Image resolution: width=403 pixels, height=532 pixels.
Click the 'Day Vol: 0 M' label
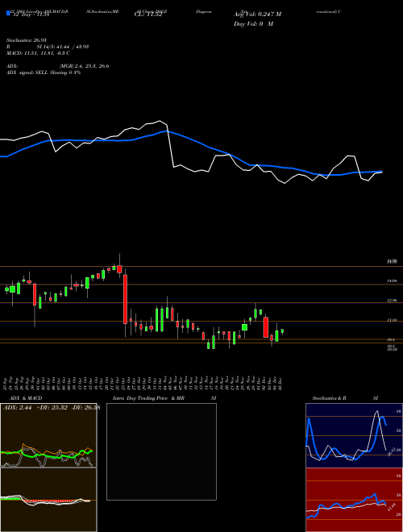point(253,24)
